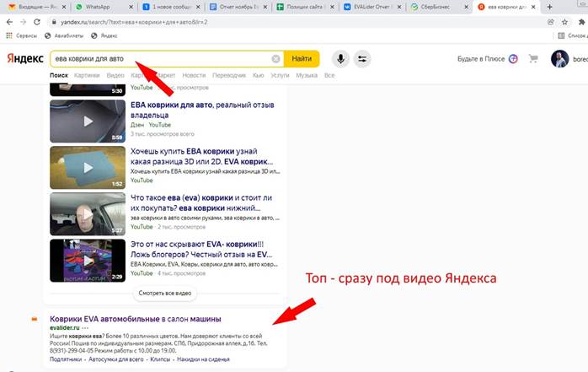Bookmark page with the star icon

click(564, 22)
